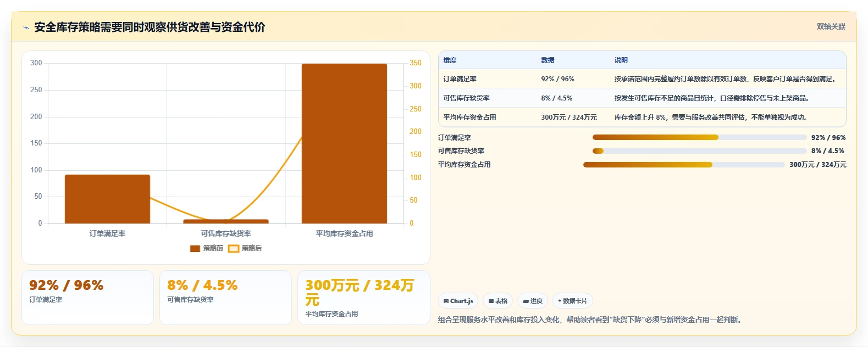The width and height of the screenshot is (868, 347).
Task: Click the 订单满足率 bar in chart
Action: 107,199
